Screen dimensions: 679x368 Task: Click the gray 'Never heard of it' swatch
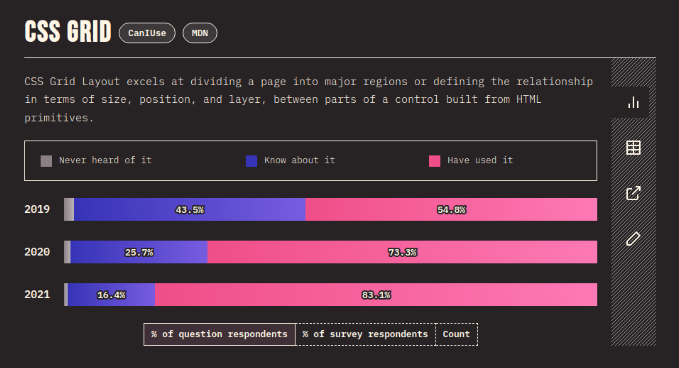pos(46,161)
